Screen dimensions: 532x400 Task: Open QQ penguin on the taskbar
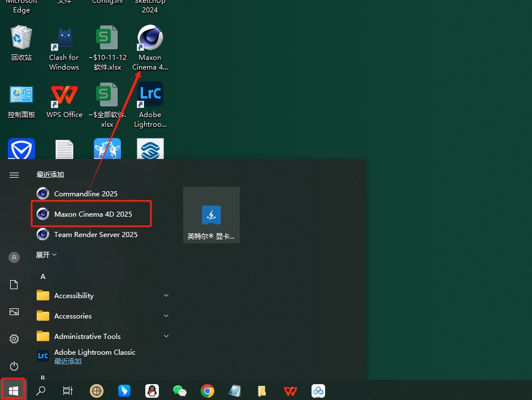click(152, 391)
